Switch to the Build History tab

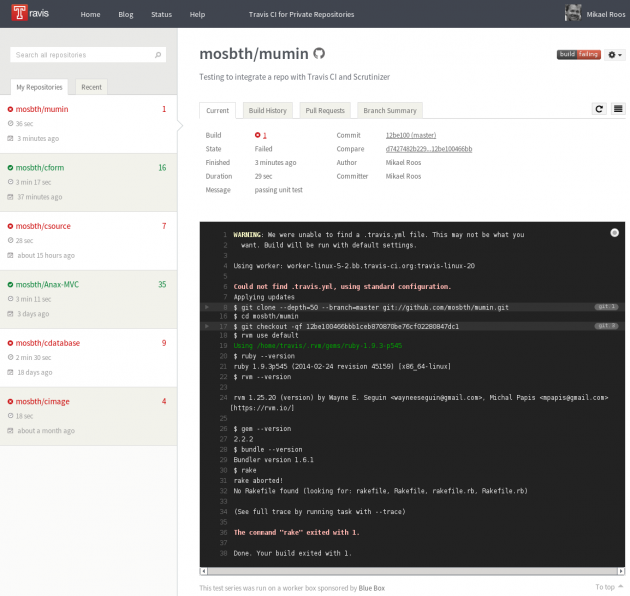point(268,111)
